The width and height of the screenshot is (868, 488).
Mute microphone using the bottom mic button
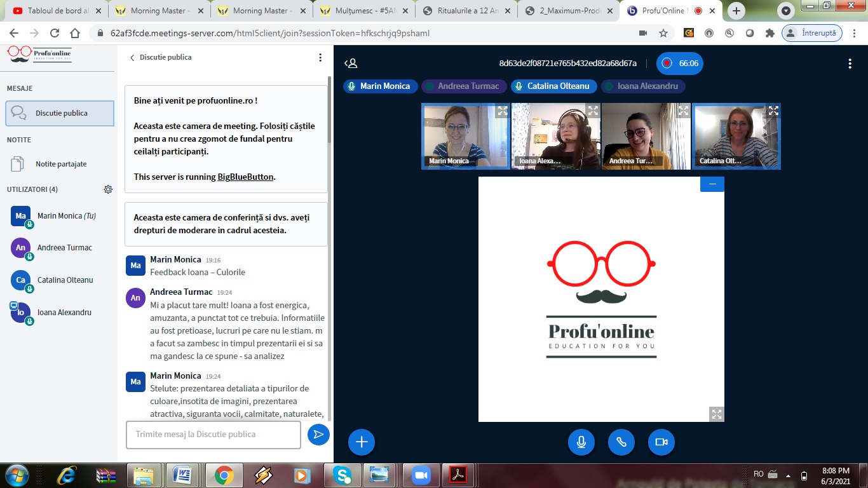pos(581,442)
